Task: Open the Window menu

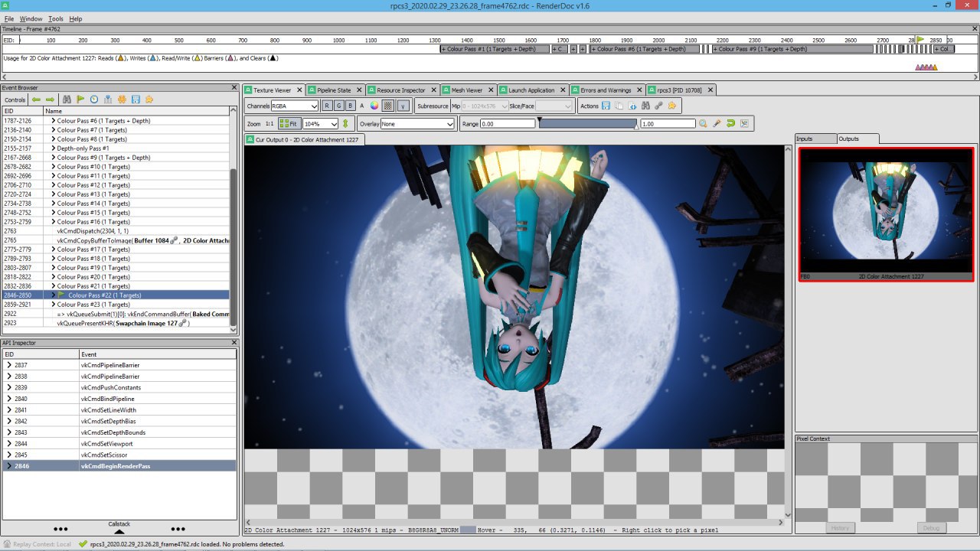Action: tap(31, 18)
